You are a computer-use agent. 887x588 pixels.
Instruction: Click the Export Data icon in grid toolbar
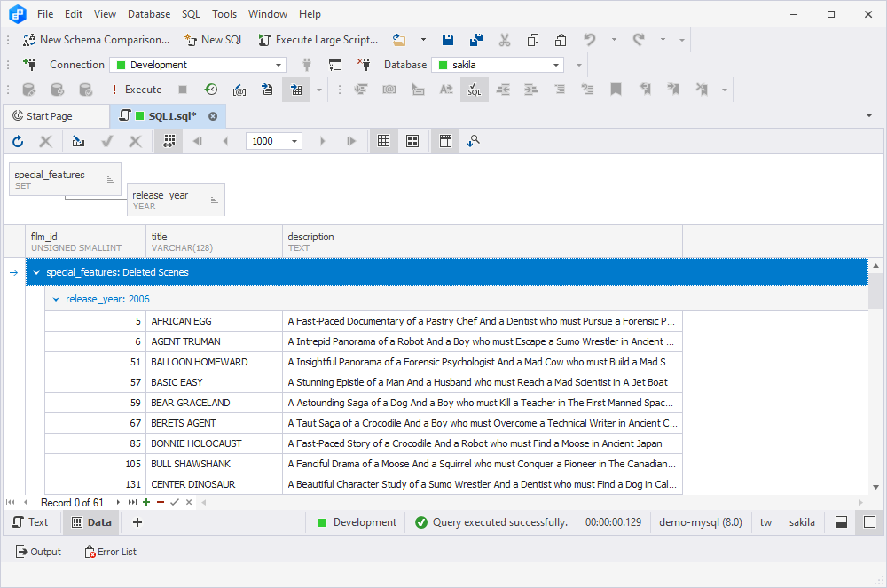[78, 141]
